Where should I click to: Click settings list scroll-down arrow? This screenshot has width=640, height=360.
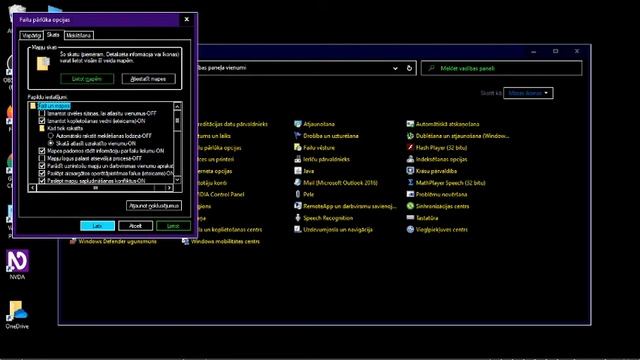click(178, 180)
